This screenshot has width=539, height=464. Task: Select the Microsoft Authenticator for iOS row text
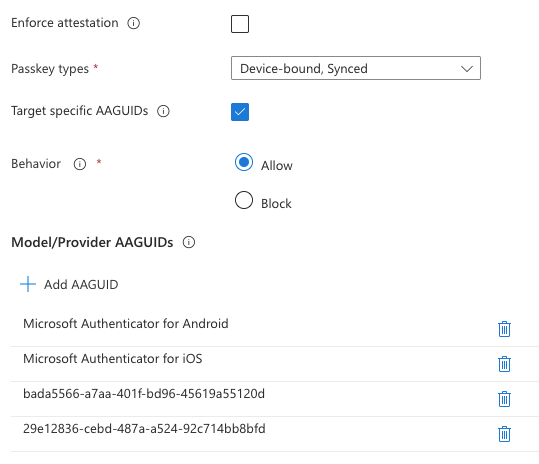(113, 359)
